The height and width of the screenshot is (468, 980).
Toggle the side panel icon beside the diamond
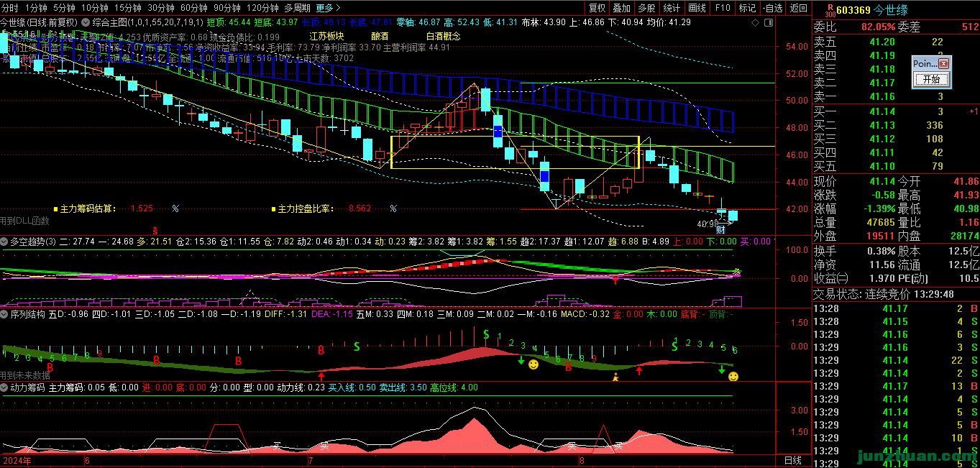click(770, 23)
